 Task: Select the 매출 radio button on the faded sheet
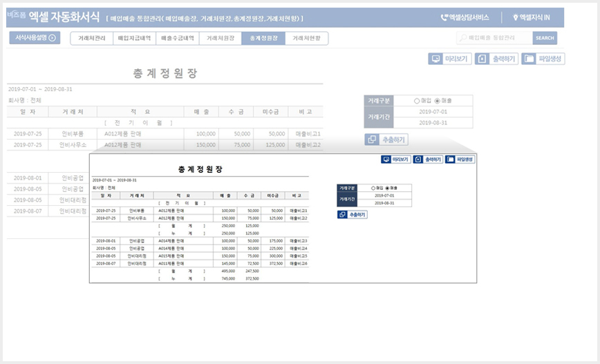pyautogui.click(x=438, y=101)
